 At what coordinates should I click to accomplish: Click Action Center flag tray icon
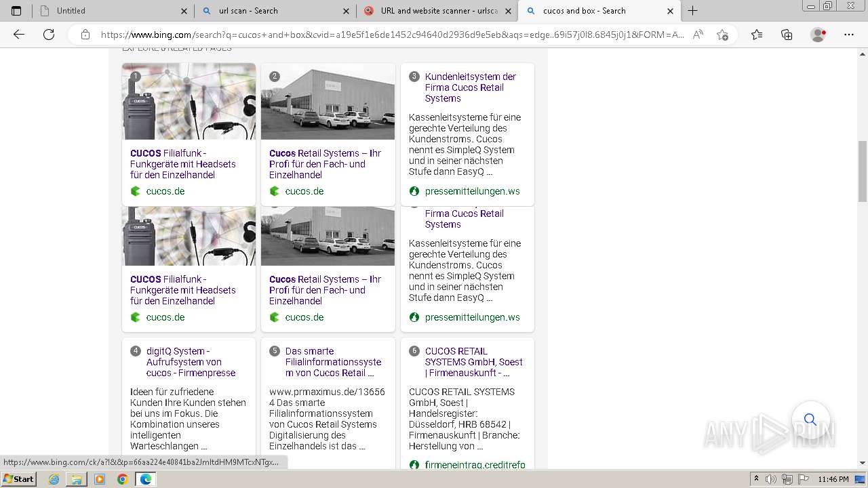[x=803, y=479]
